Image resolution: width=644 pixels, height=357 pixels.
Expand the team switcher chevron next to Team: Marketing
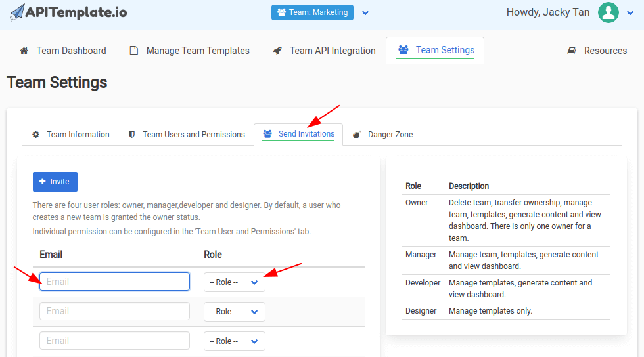coord(366,12)
